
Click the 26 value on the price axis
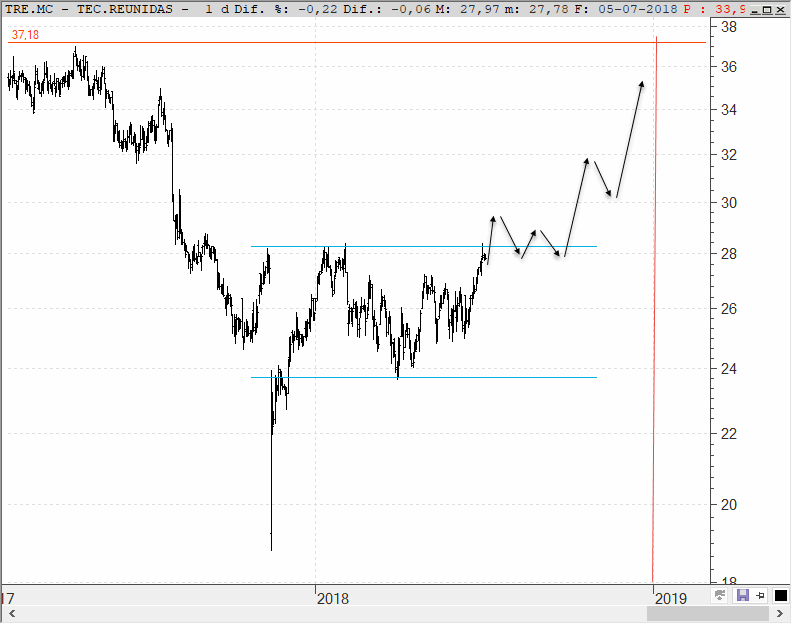(729, 308)
